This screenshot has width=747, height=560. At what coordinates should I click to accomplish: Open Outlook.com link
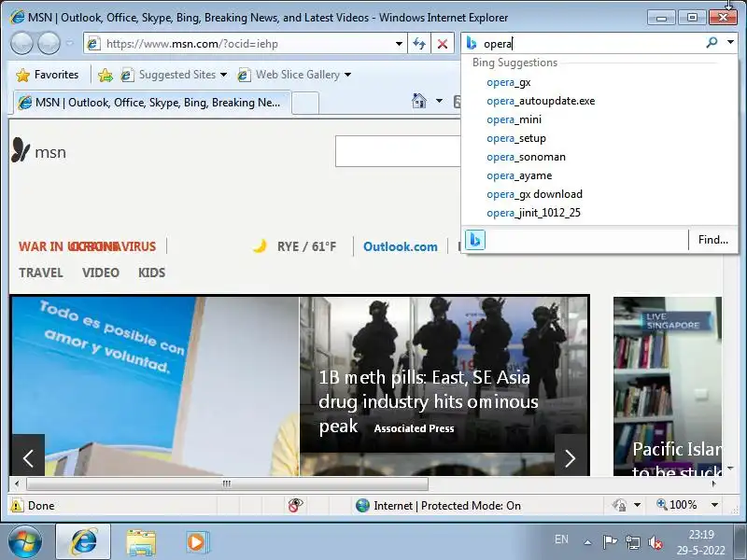point(401,246)
